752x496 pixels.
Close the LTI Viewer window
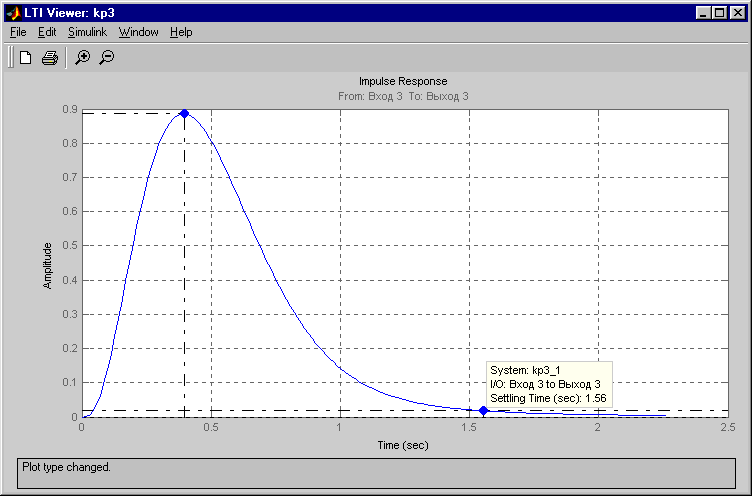pyautogui.click(x=738, y=12)
